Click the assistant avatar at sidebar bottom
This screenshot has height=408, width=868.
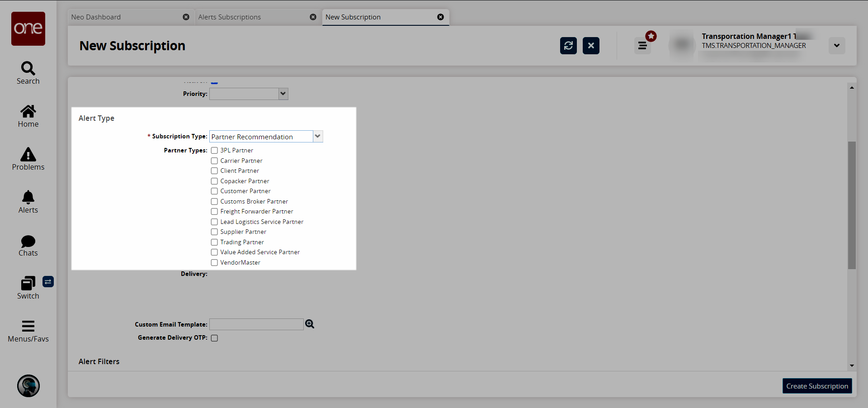pyautogui.click(x=28, y=386)
